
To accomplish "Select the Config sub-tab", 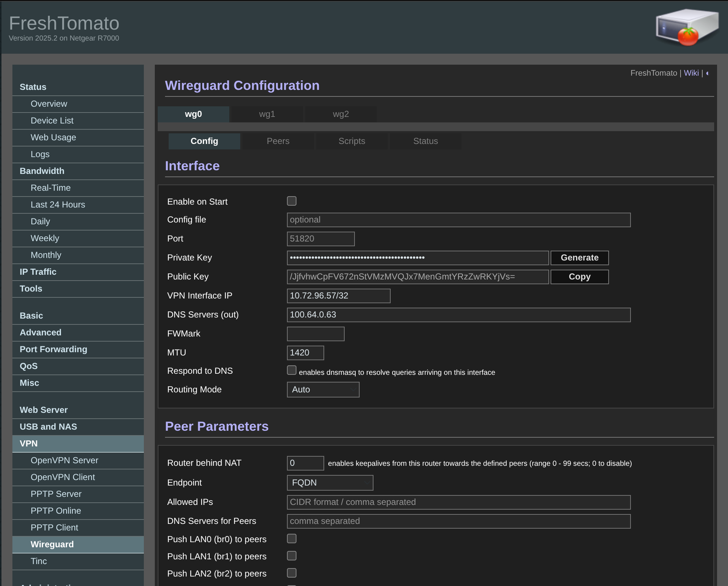I will click(x=204, y=141).
